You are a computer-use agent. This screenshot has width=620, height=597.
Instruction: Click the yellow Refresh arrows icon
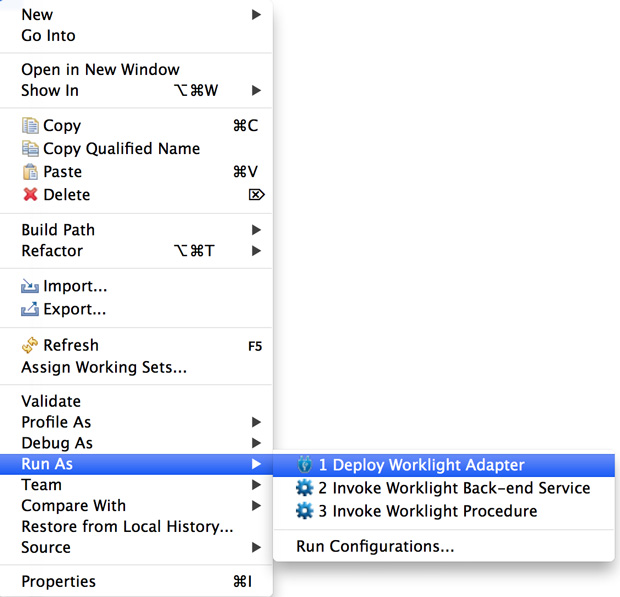[30, 345]
